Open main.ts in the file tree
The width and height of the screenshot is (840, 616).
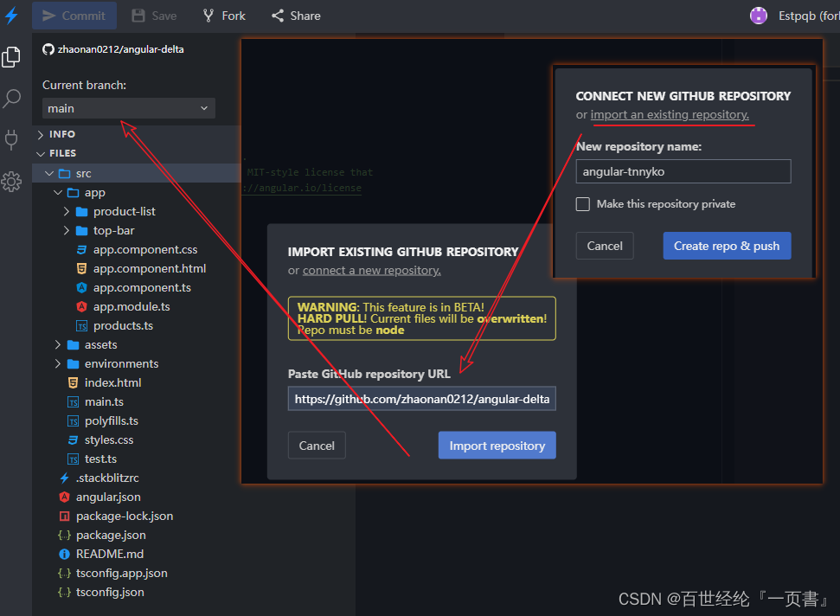pos(105,402)
